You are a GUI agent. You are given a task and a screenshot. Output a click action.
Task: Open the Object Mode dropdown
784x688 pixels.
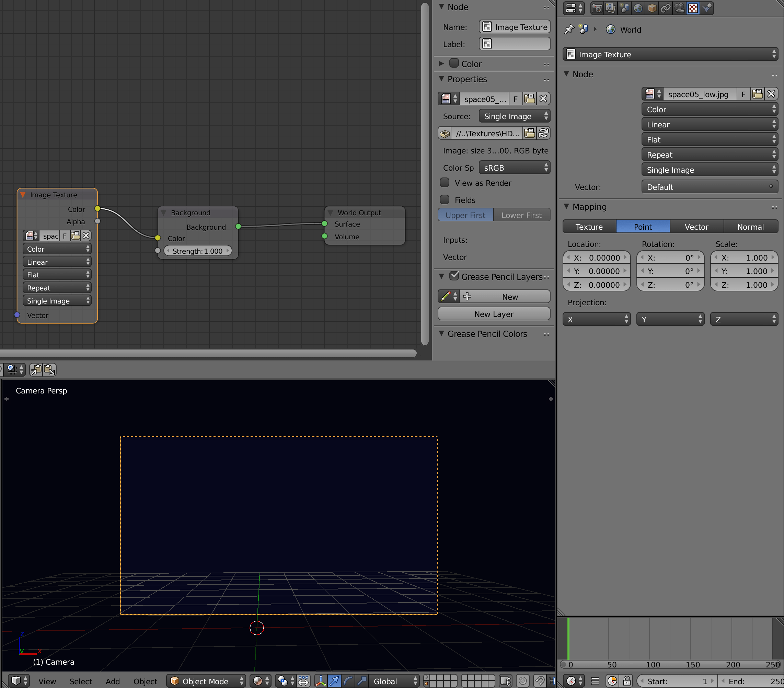pyautogui.click(x=206, y=681)
